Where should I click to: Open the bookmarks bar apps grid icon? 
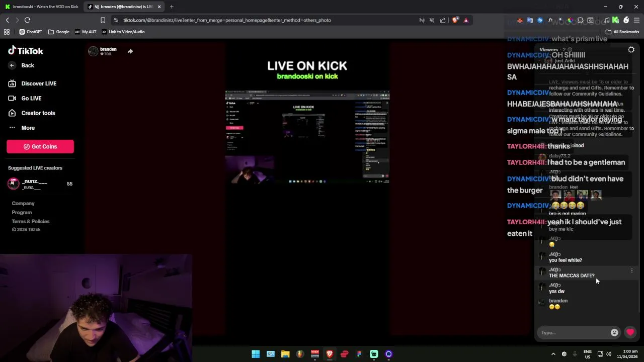click(x=7, y=32)
